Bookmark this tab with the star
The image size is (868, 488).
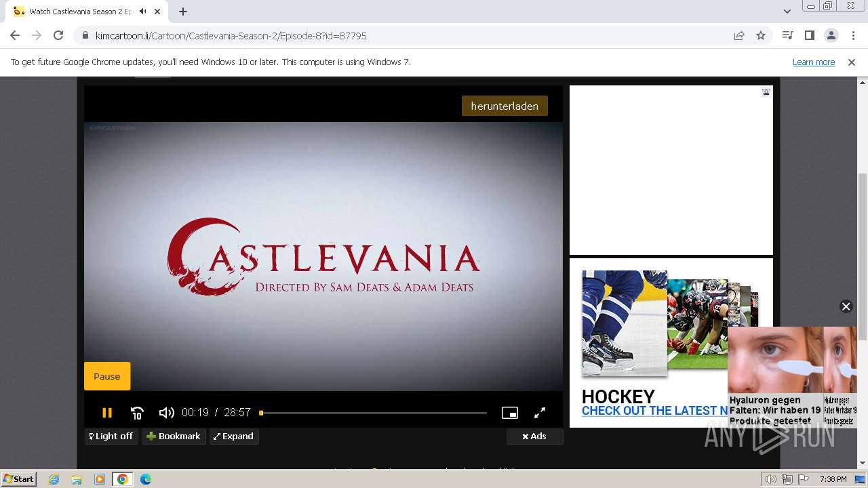click(761, 35)
